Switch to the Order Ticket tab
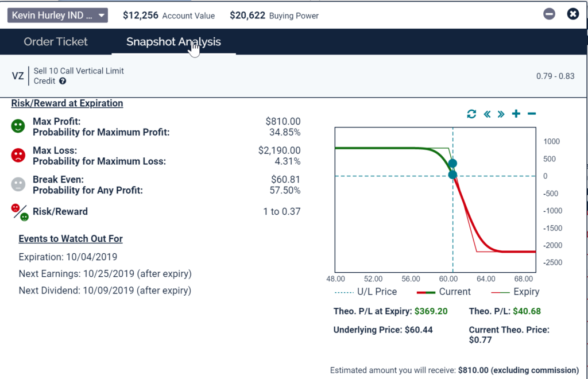The width and height of the screenshot is (588, 379). [56, 41]
